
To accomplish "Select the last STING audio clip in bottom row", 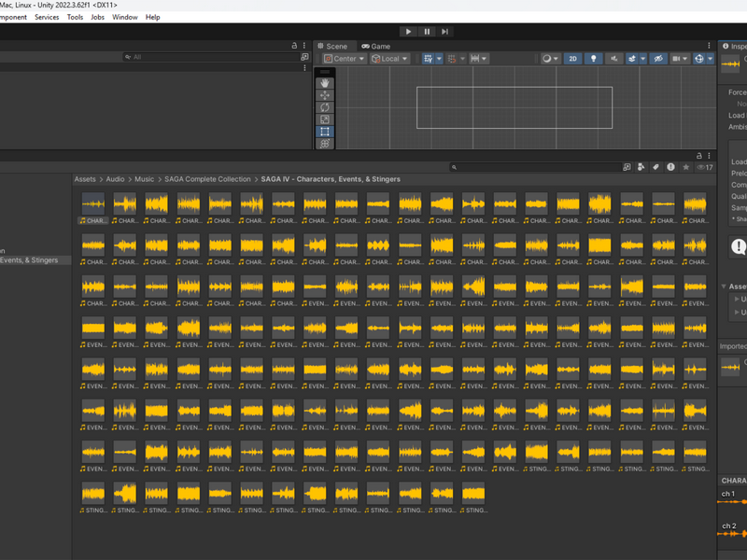I will pyautogui.click(x=473, y=494).
